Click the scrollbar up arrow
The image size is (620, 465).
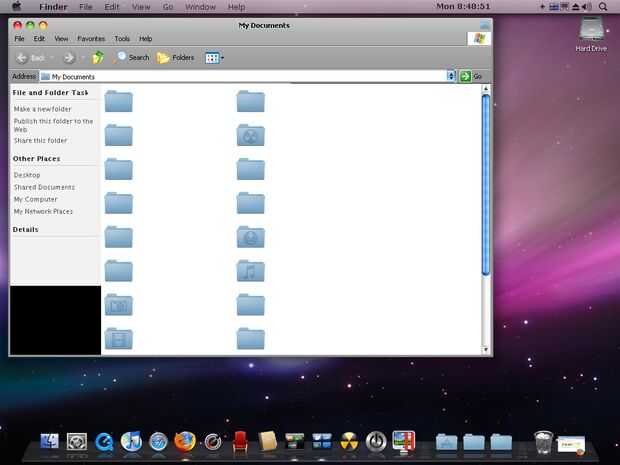(486, 89)
